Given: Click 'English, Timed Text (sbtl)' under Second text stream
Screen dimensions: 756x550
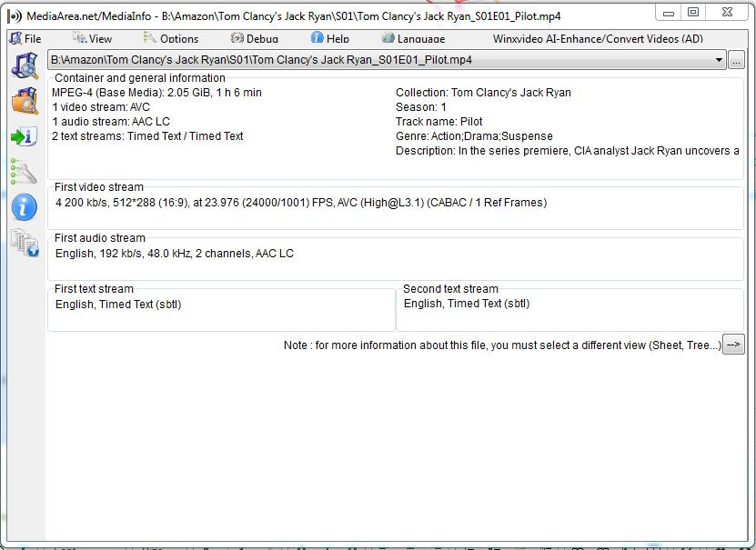Looking at the screenshot, I should pos(467,304).
